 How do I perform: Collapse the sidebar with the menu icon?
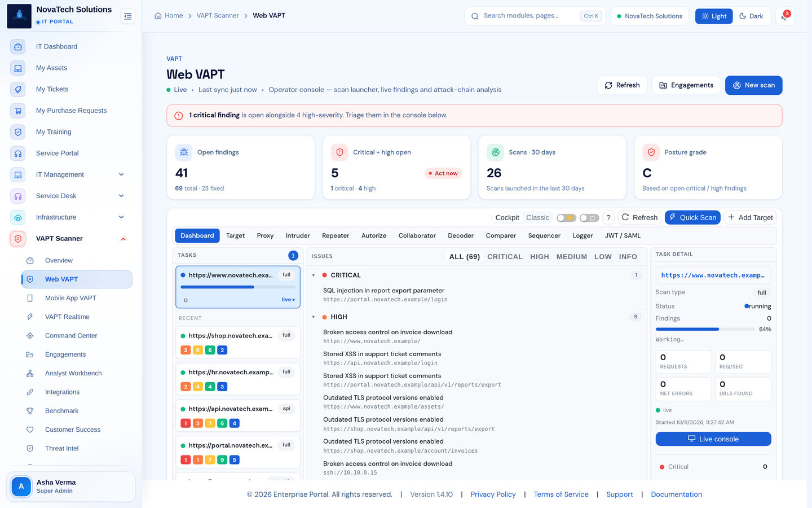point(128,16)
